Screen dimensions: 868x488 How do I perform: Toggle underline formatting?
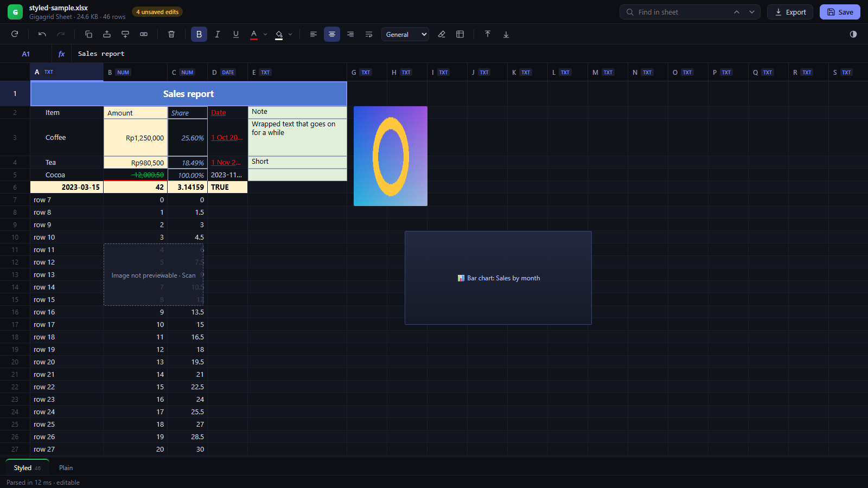[x=236, y=34]
